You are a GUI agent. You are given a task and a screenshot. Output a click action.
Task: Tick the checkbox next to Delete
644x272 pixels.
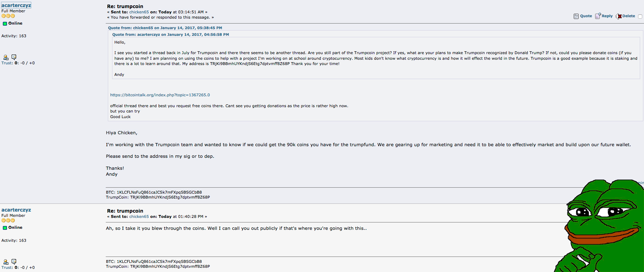click(x=640, y=17)
